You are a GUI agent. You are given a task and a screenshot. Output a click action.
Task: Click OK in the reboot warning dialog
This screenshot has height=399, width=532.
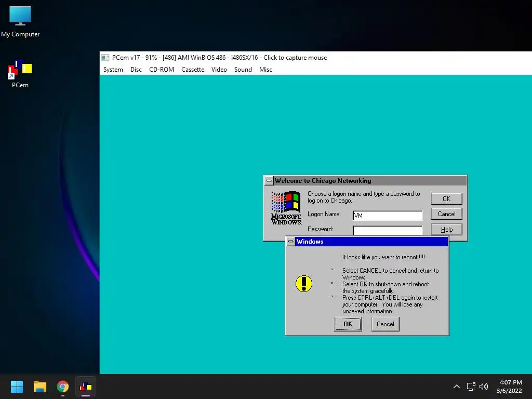click(x=348, y=324)
